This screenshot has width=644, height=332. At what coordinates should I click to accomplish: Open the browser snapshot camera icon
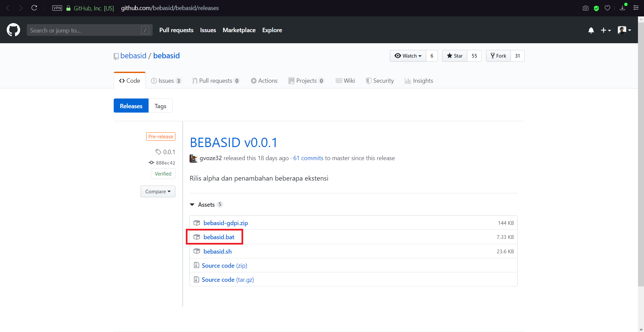coord(586,8)
